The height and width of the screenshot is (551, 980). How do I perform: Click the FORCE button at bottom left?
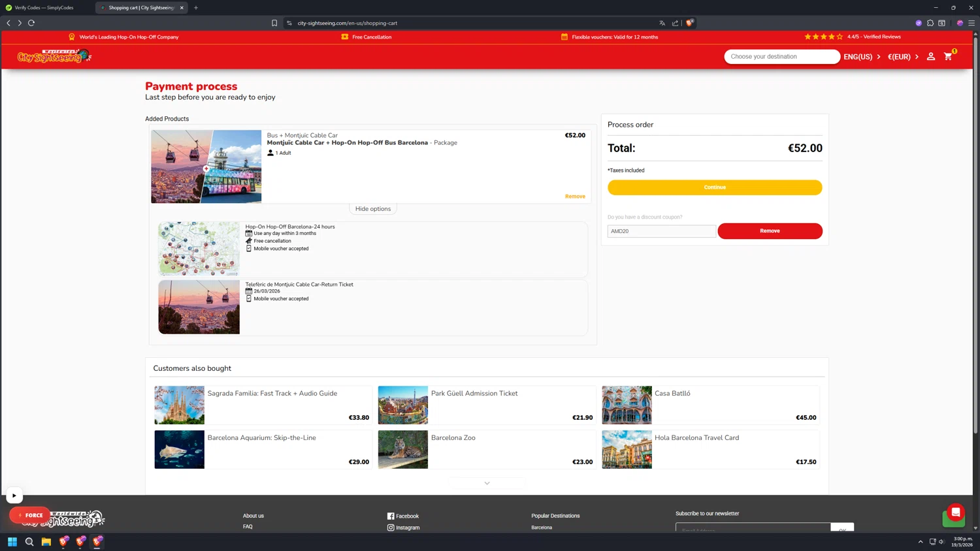29,515
